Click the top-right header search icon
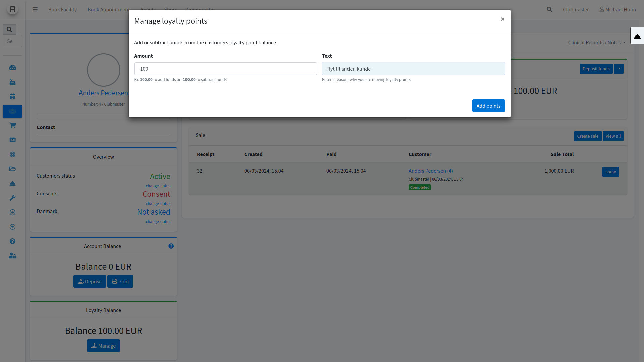 549,9
